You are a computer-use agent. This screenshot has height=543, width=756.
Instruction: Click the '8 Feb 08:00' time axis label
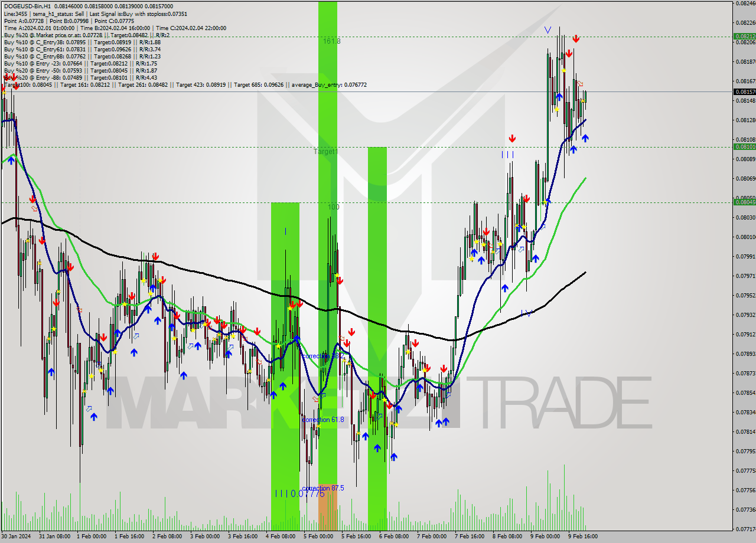[x=508, y=537]
